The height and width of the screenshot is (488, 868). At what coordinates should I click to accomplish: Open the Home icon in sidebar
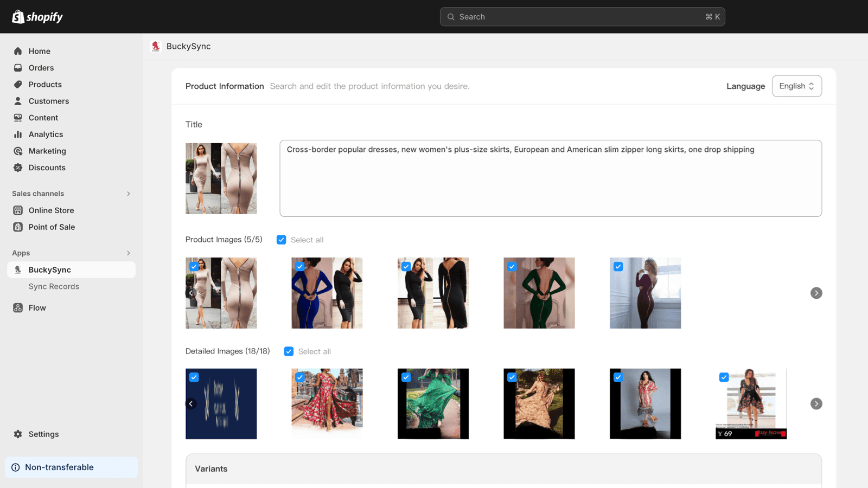click(x=18, y=51)
